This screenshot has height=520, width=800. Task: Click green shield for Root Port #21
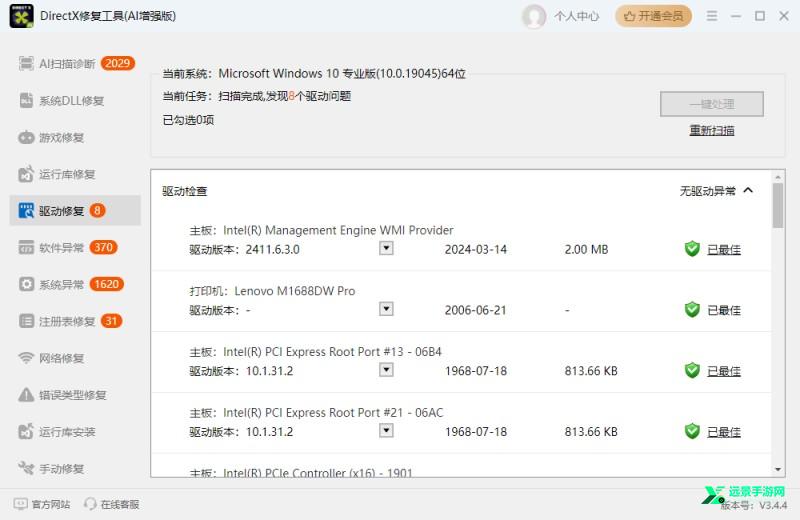coord(692,431)
